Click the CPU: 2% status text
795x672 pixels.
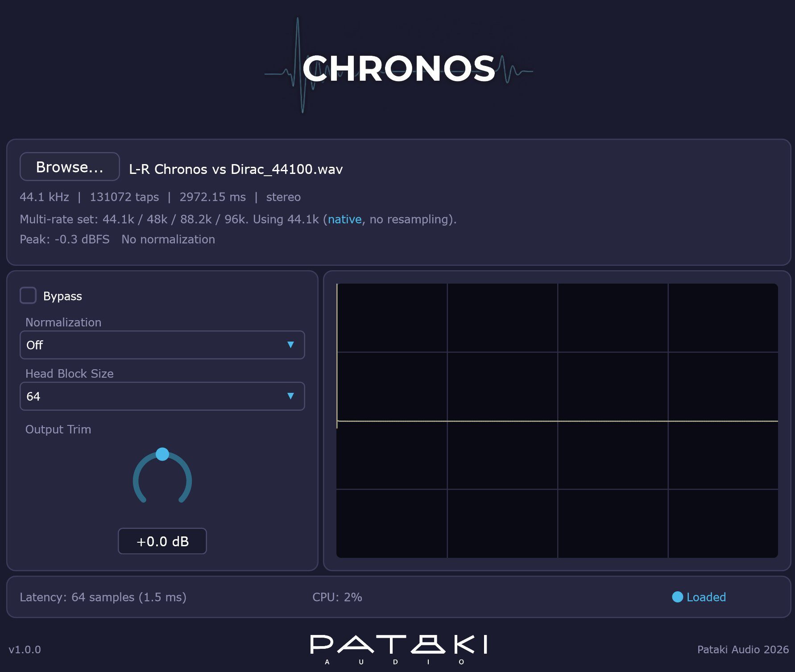(x=337, y=597)
